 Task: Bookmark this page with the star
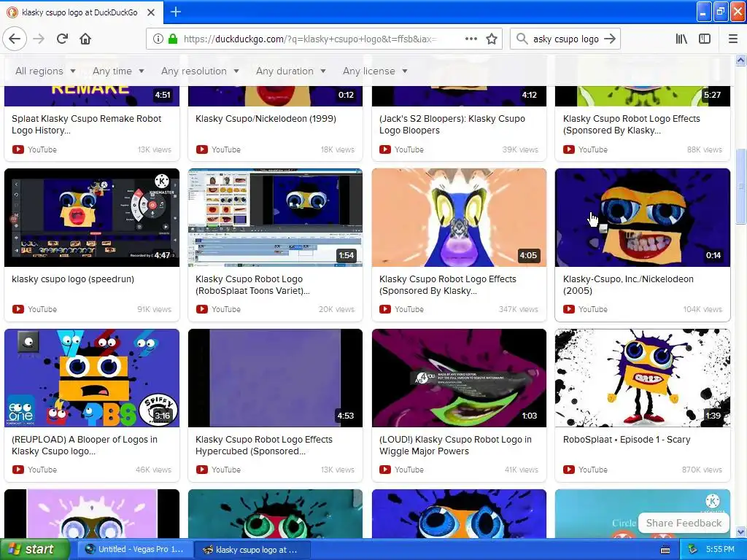(x=492, y=39)
